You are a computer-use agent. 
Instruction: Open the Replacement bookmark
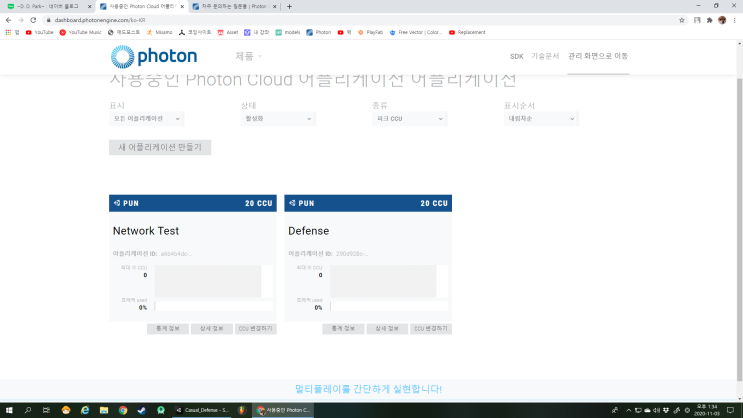click(x=467, y=32)
